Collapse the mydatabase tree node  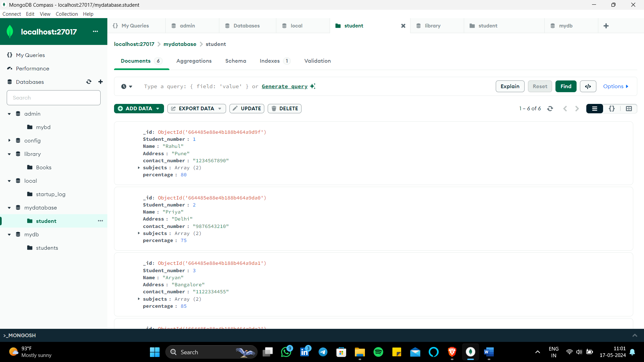[9, 208]
